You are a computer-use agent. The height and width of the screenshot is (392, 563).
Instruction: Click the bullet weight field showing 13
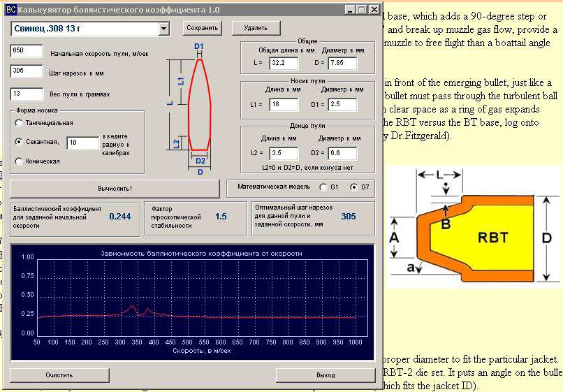click(27, 94)
